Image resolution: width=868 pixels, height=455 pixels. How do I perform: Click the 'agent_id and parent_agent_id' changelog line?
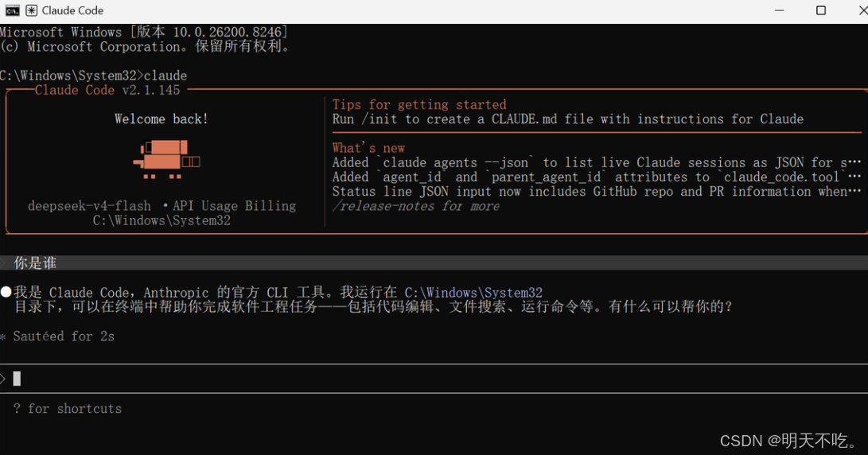pos(597,177)
